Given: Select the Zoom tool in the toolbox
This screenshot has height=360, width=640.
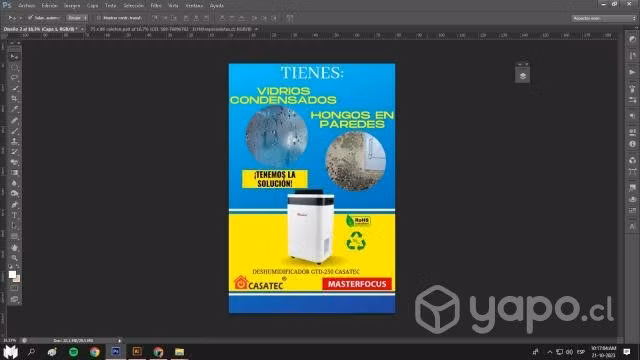Looking at the screenshot, I should [14, 258].
